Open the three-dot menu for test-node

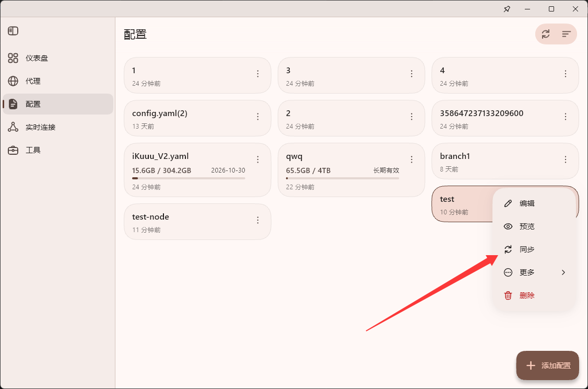coord(257,220)
